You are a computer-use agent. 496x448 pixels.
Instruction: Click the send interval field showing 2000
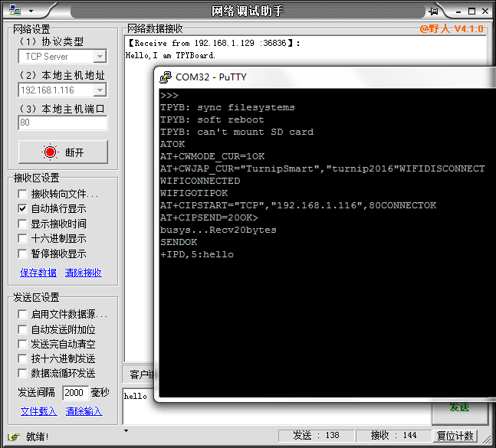point(74,392)
